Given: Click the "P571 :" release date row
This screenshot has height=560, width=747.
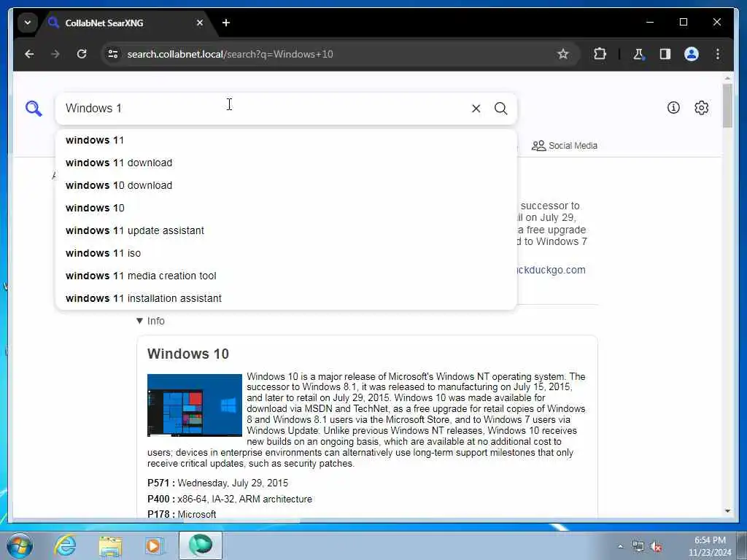Looking at the screenshot, I should (x=217, y=483).
